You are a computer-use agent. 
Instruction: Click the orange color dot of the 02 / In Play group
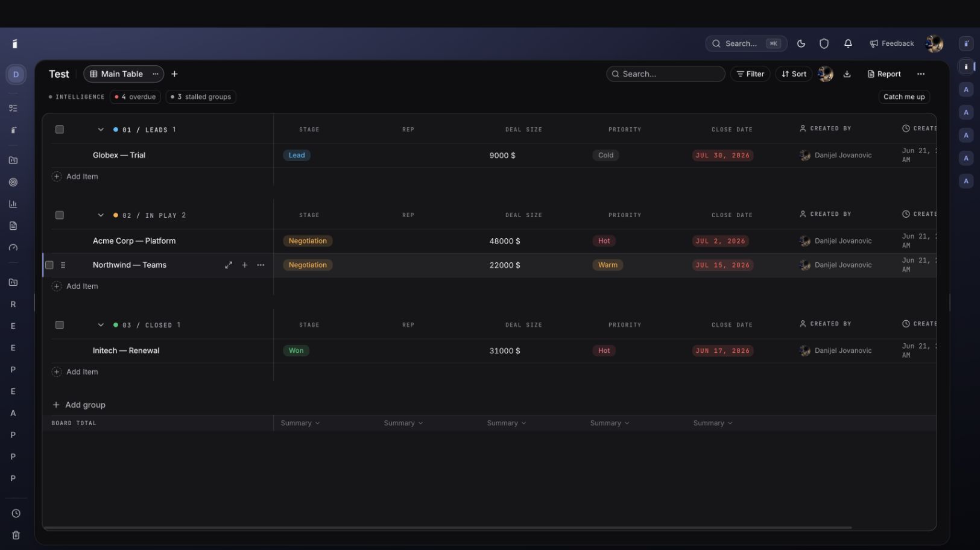(x=116, y=215)
